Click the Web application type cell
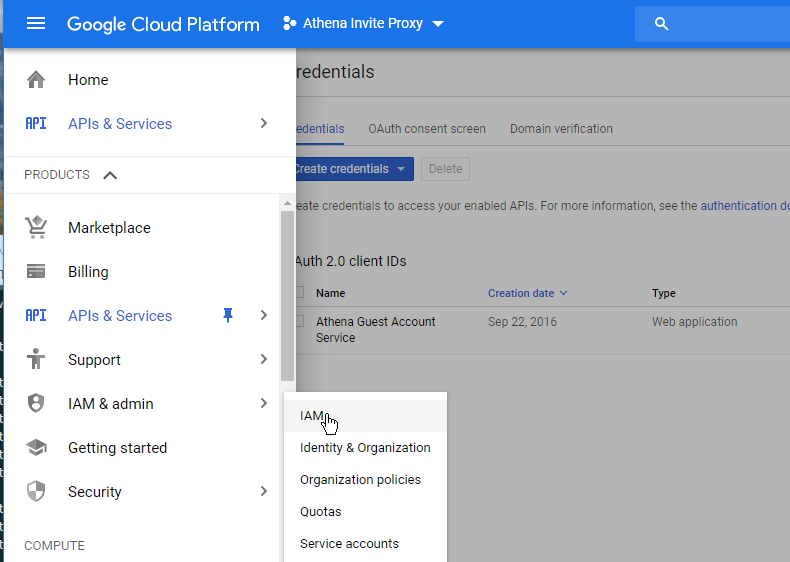The height and width of the screenshot is (562, 790). tap(694, 322)
